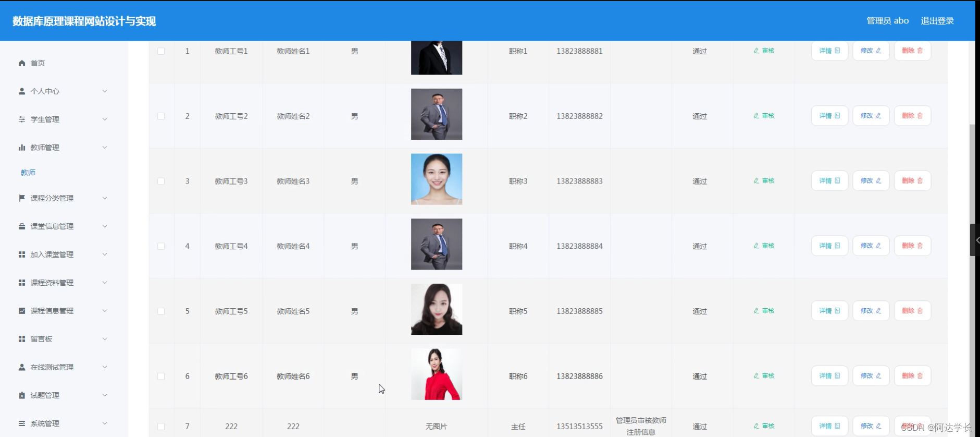980x437 pixels.
Task: Open photo thumbnail of 教师姓名6
Action: coord(437,374)
